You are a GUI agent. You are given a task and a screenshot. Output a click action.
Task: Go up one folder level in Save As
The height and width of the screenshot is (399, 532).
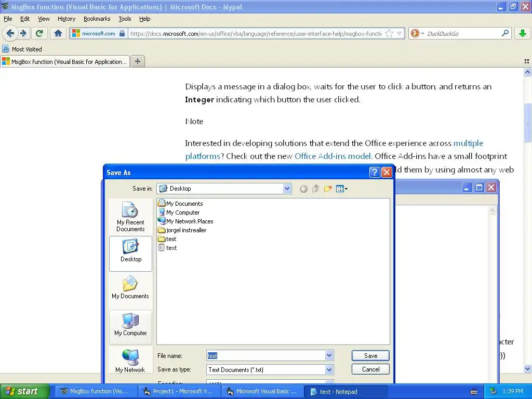(315, 189)
